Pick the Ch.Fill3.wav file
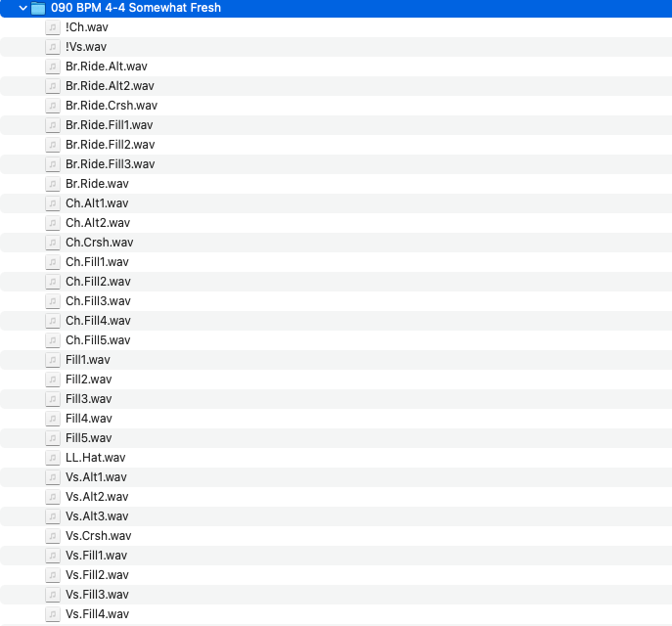Image resolution: width=672 pixels, height=626 pixels. [x=98, y=301]
